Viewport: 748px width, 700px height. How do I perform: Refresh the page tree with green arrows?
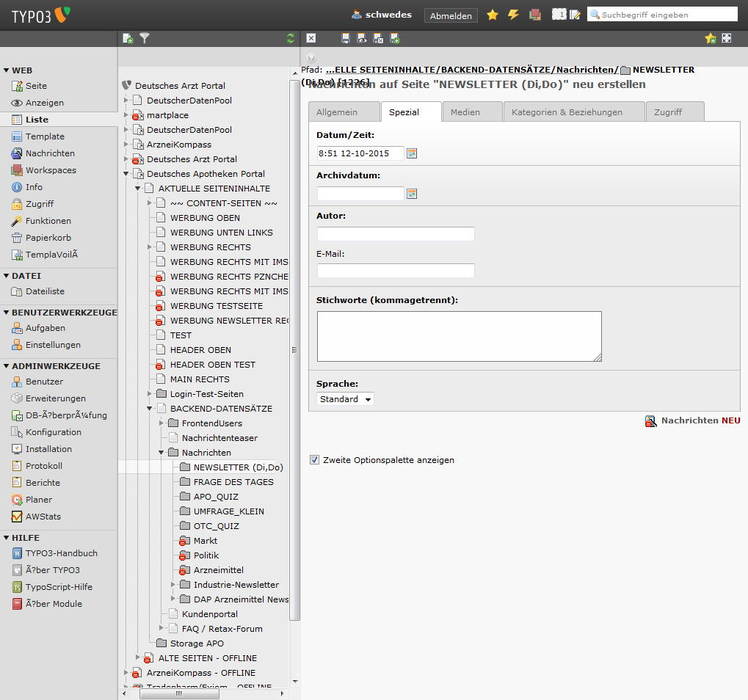291,38
